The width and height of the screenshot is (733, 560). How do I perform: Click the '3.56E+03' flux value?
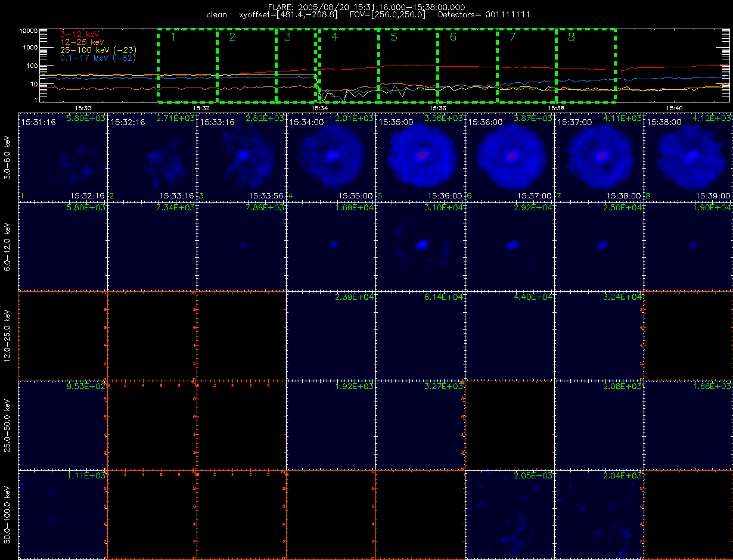[x=444, y=119]
